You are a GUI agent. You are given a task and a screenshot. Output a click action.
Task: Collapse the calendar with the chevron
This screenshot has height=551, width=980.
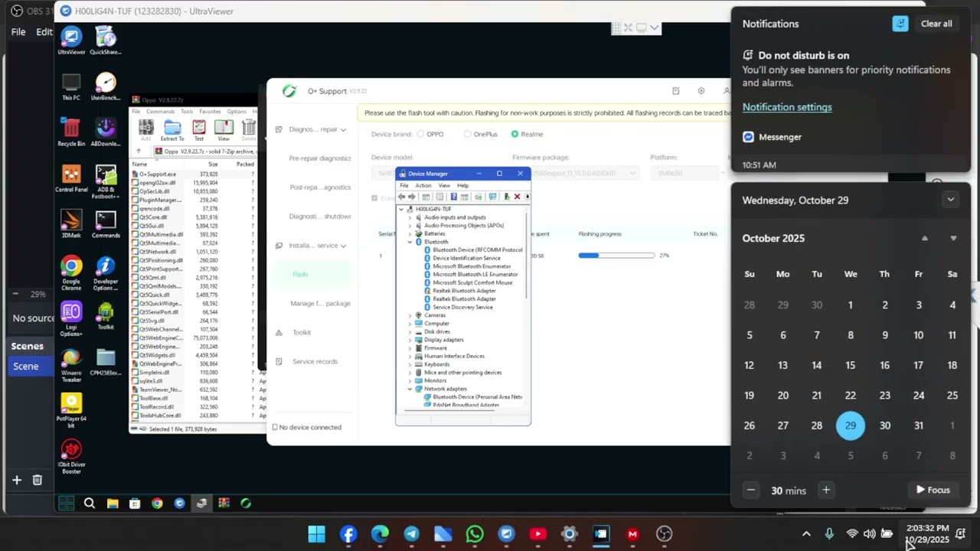pos(950,201)
